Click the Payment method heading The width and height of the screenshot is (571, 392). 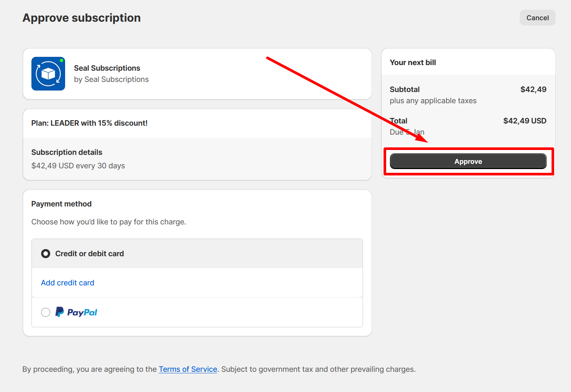[x=61, y=204]
